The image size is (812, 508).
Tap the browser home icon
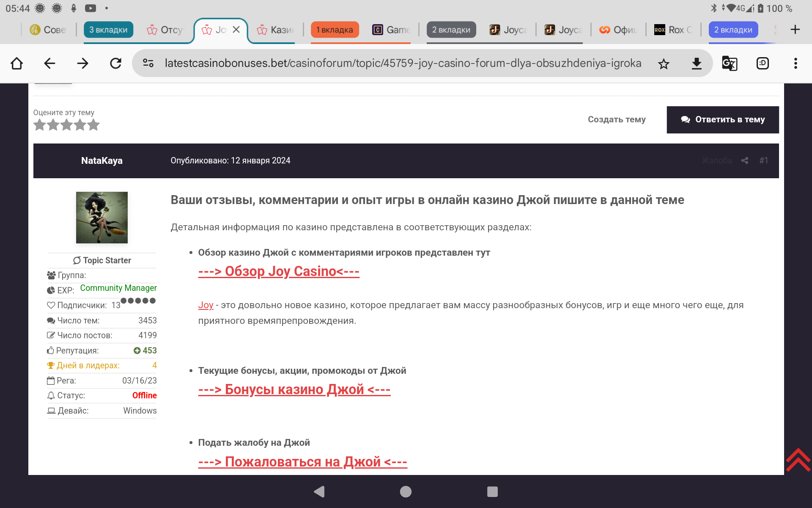tap(17, 63)
